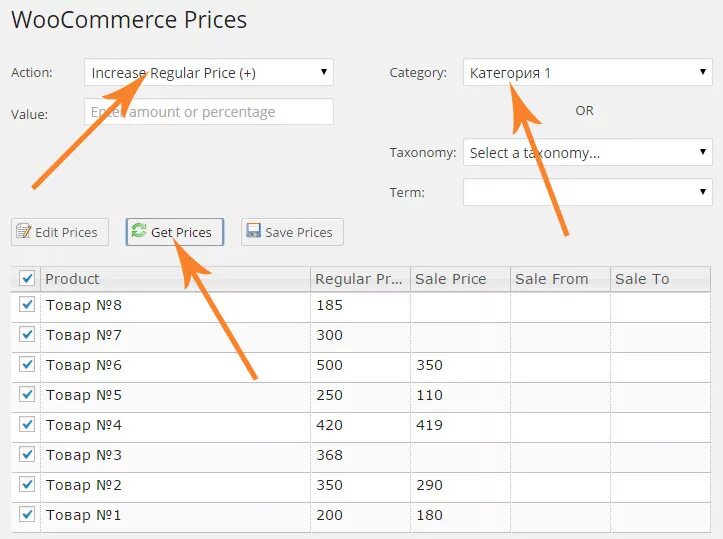The height and width of the screenshot is (539, 723).
Task: Click the Edit Prices pencil icon
Action: point(24,231)
